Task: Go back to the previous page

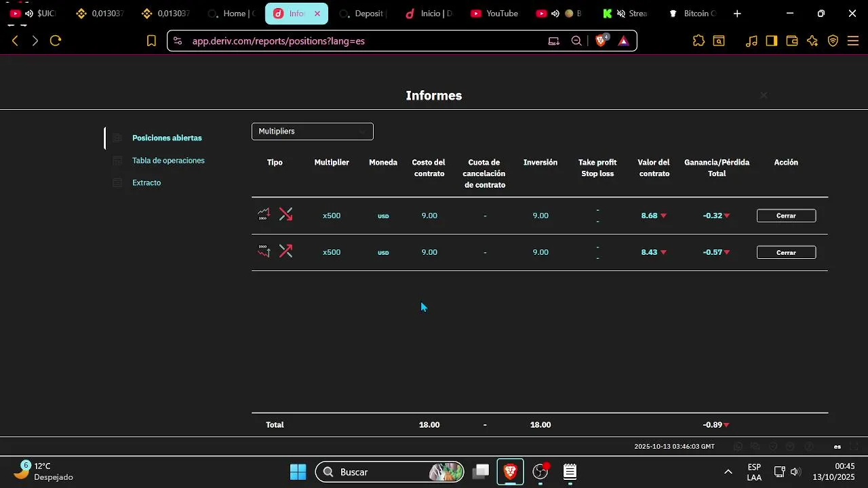Action: click(x=15, y=41)
